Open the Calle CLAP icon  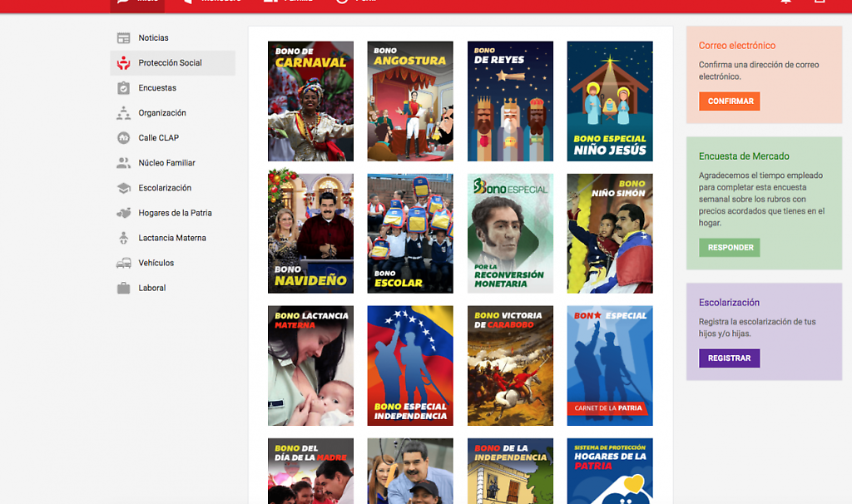click(123, 138)
